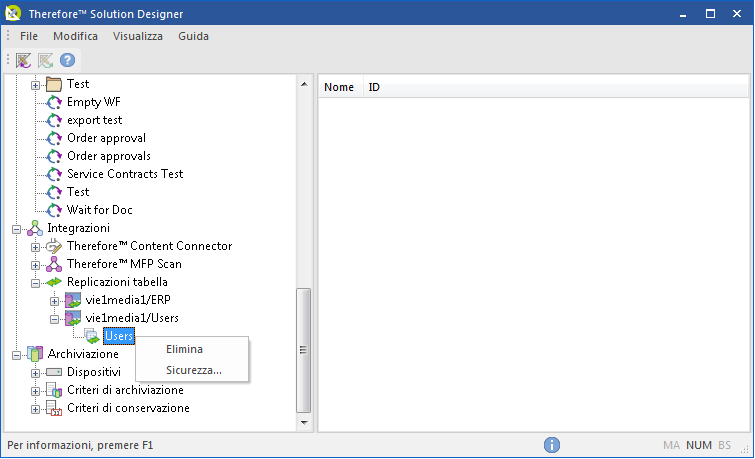
Task: Sort by the Nome column header
Action: tap(340, 87)
